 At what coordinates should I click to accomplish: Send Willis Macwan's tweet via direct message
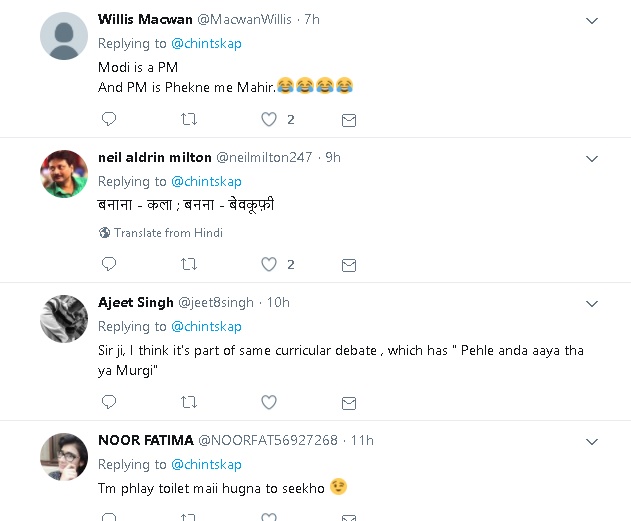pos(349,120)
